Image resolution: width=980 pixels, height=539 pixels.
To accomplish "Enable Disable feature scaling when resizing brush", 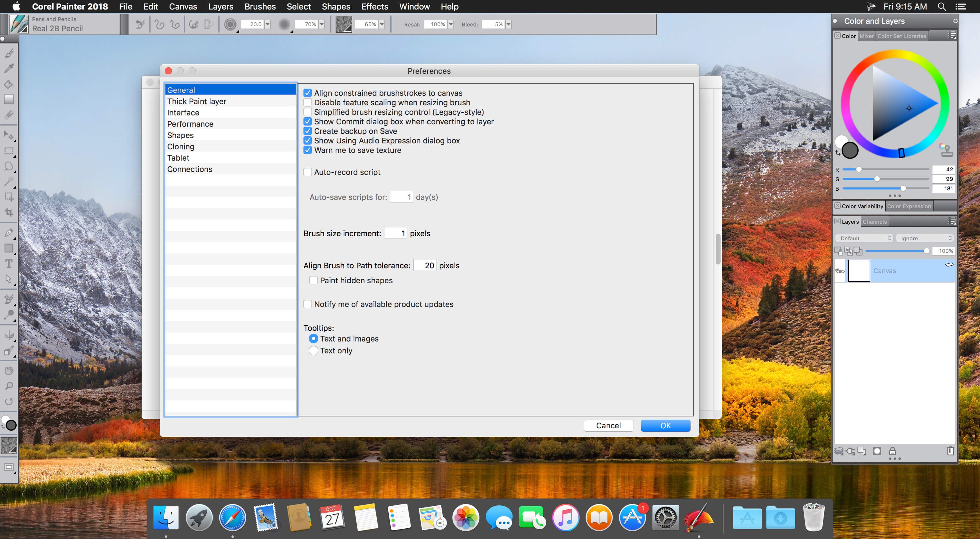I will [x=308, y=103].
